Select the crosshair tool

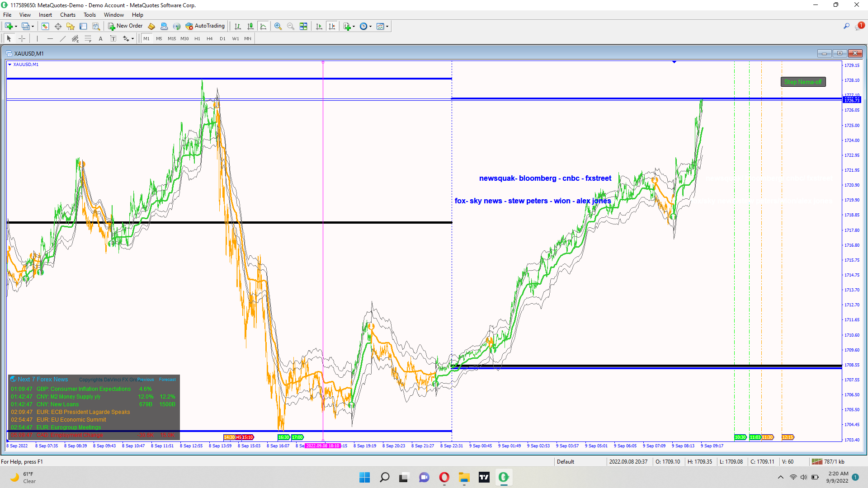(22, 39)
